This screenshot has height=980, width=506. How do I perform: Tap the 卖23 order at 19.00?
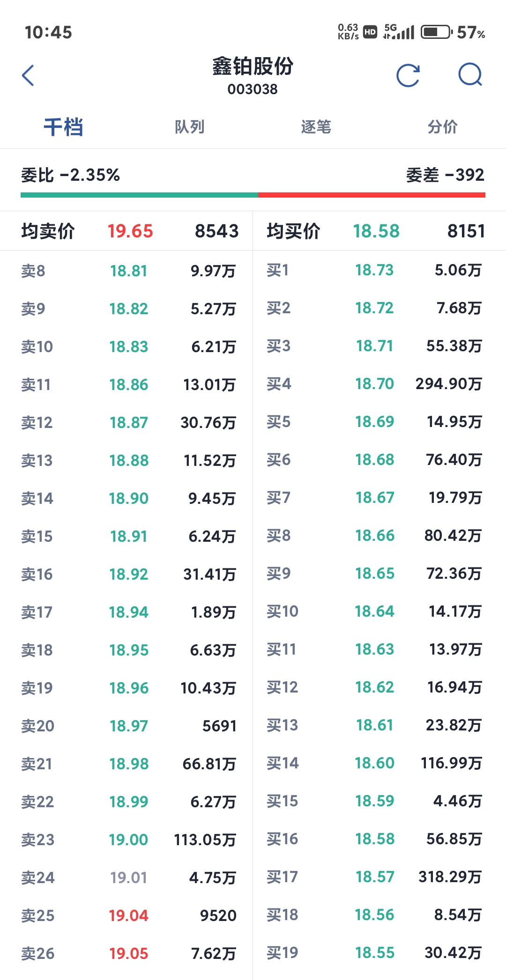tap(127, 840)
